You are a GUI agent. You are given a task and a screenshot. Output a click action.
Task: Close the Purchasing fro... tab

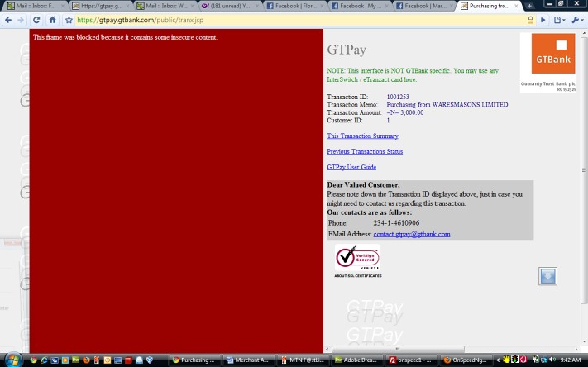point(516,6)
